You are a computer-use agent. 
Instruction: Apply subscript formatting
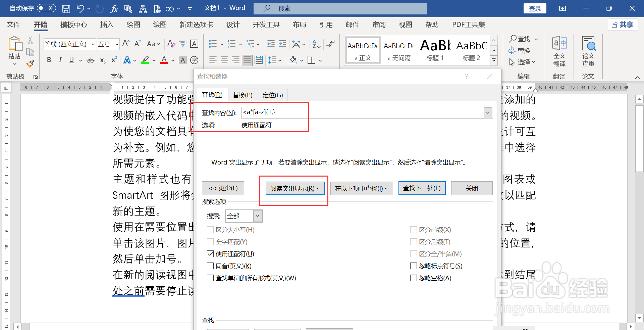(102, 60)
